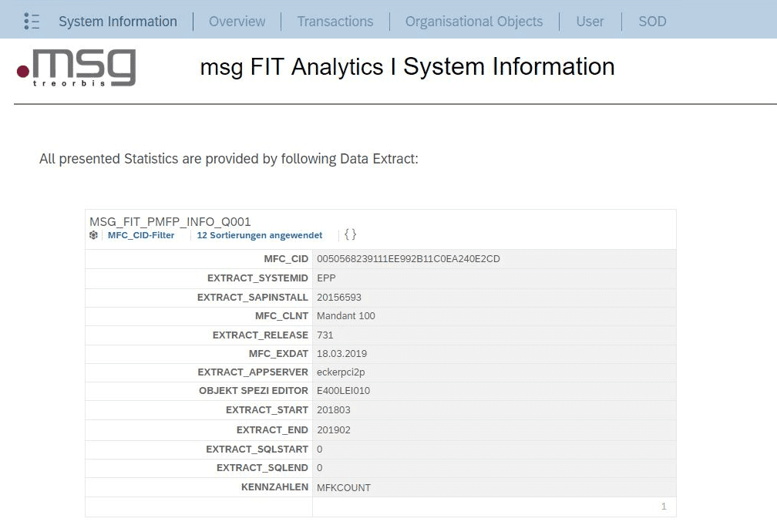Open the MFC_CID-Filter link
Screen dimensions: 777x532
(141, 235)
